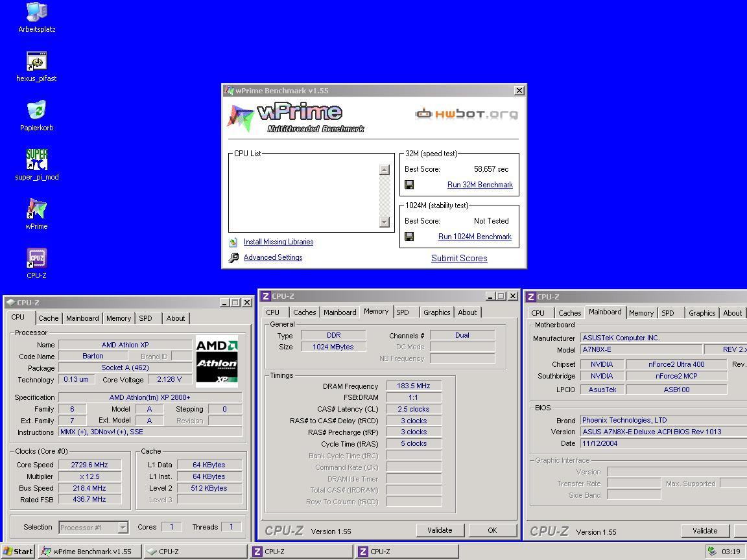Open the Arbeitsplatz desktop icon
Viewport: 747px width, 560px height.
coord(37,17)
